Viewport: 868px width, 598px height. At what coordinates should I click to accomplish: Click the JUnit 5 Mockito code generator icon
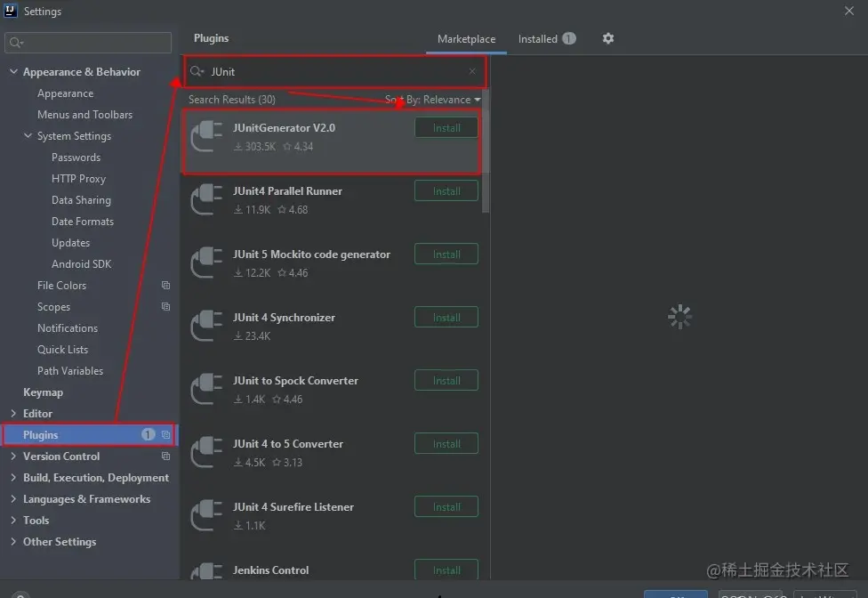click(206, 263)
